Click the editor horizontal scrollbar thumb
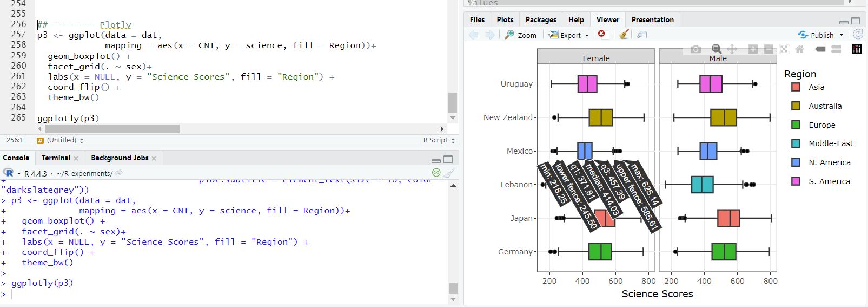Viewport: 868px width, 307px height. point(112,129)
